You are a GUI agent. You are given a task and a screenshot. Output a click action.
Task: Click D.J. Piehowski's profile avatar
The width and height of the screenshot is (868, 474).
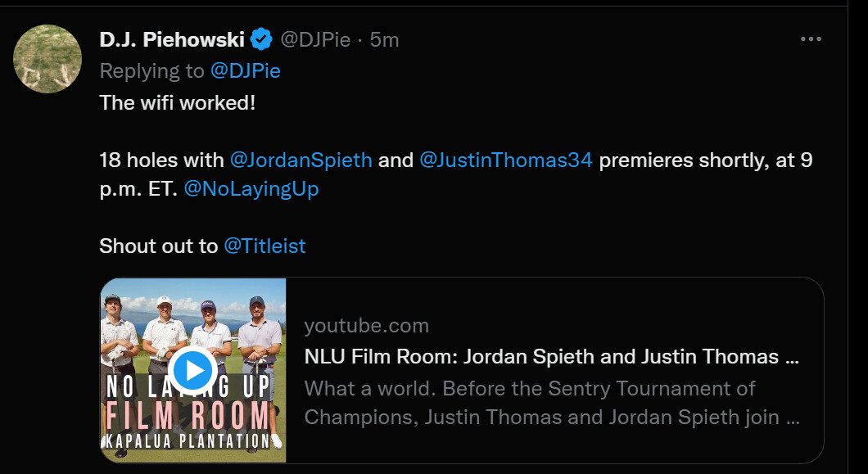(47, 59)
